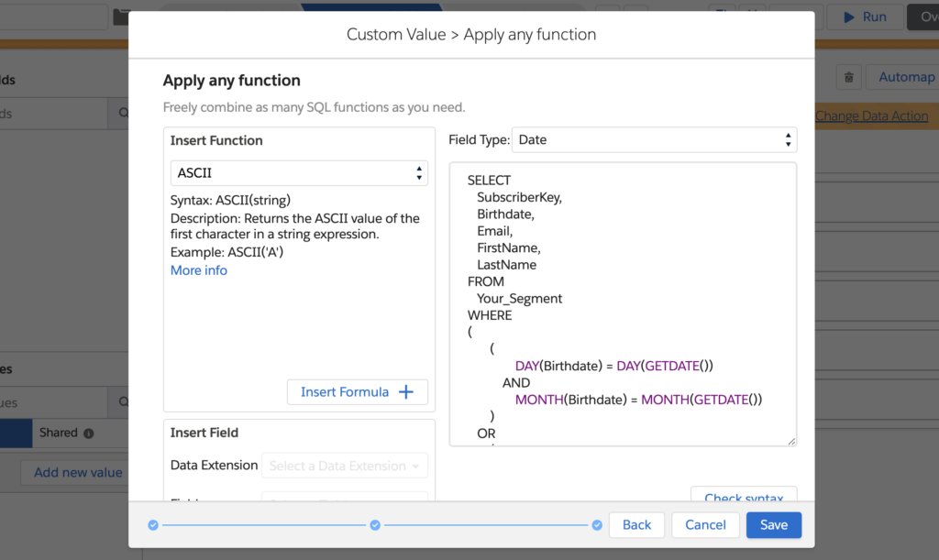
Task: Open the Field Type Date dropdown
Action: 654,140
